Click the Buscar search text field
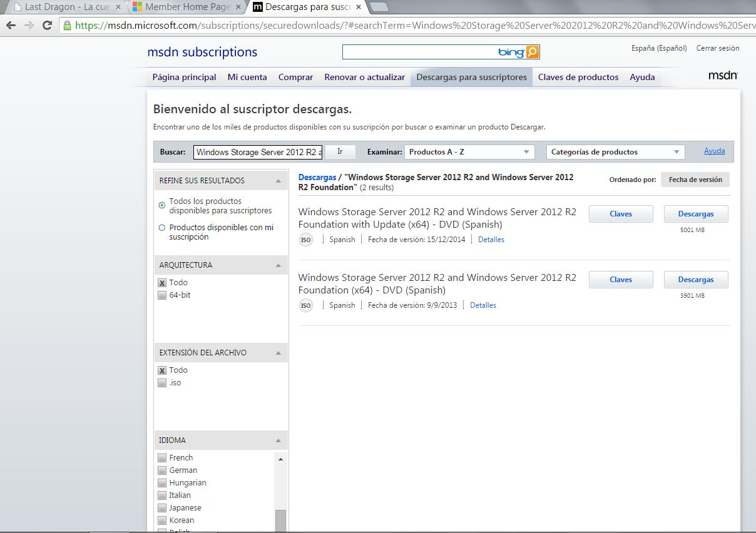This screenshot has height=533, width=756. [x=258, y=152]
